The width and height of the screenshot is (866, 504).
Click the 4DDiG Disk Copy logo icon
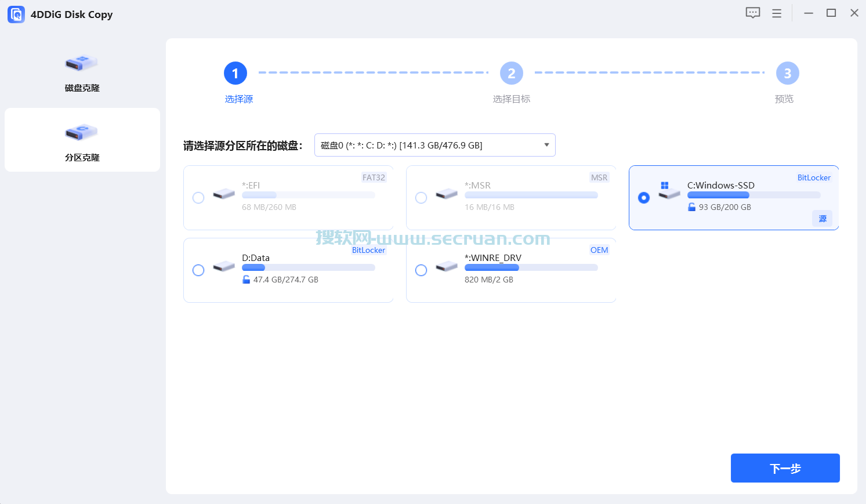click(16, 14)
